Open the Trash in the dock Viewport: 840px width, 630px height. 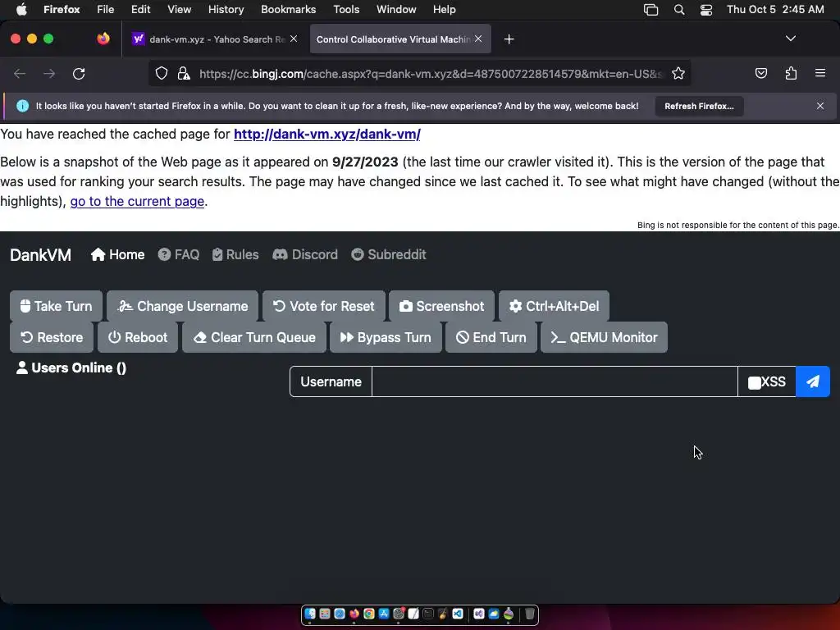[x=529, y=614]
